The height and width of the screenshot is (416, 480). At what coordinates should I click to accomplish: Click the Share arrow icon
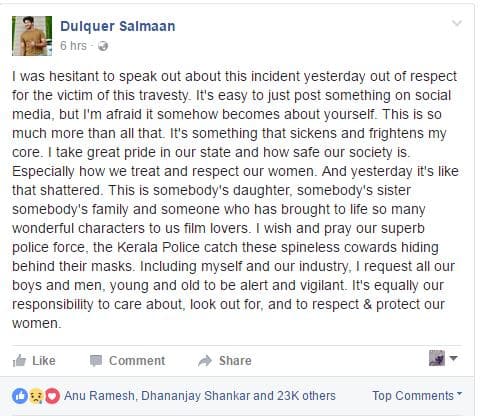tap(205, 361)
